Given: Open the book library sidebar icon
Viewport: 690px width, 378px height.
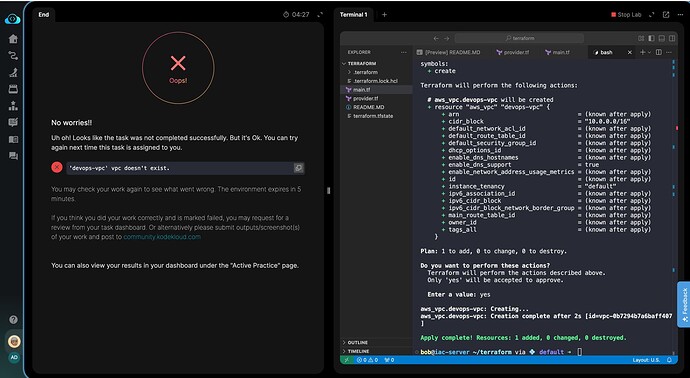Looking at the screenshot, I should click(x=13, y=139).
